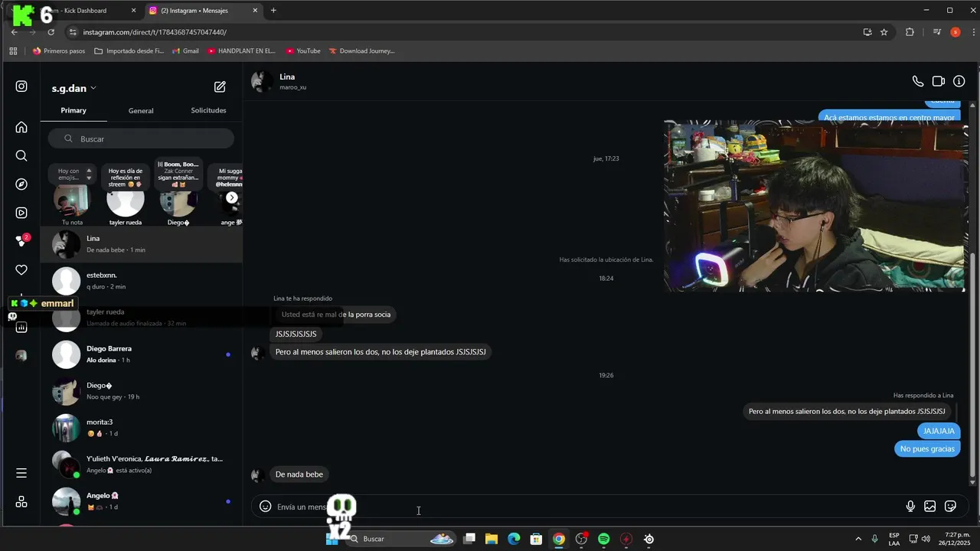Compose a new message with pencil icon
The width and height of the screenshot is (980, 551).
coord(220,87)
